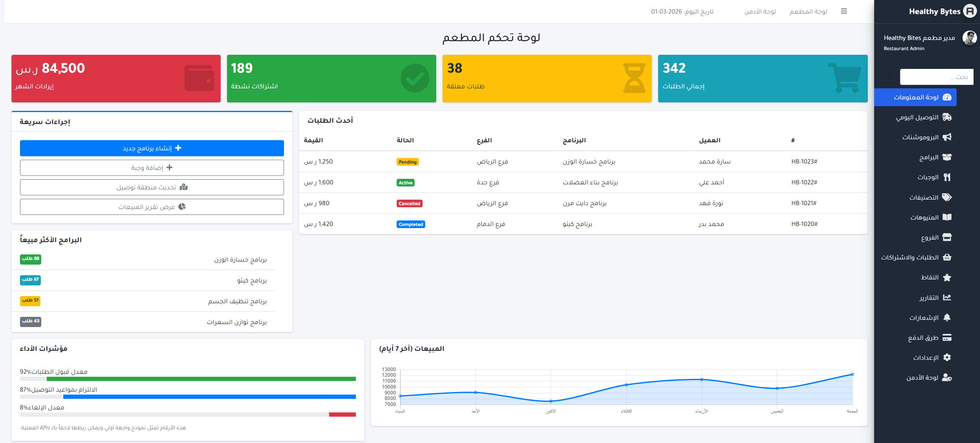The width and height of the screenshot is (980, 443).
Task: Click عرض تقرير المبيعات button
Action: click(152, 207)
